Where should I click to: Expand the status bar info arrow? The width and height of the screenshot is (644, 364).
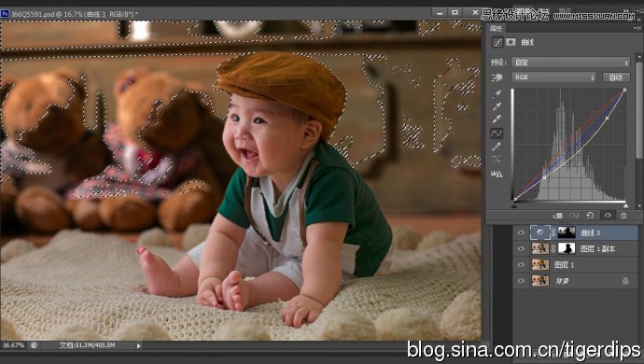(x=139, y=346)
